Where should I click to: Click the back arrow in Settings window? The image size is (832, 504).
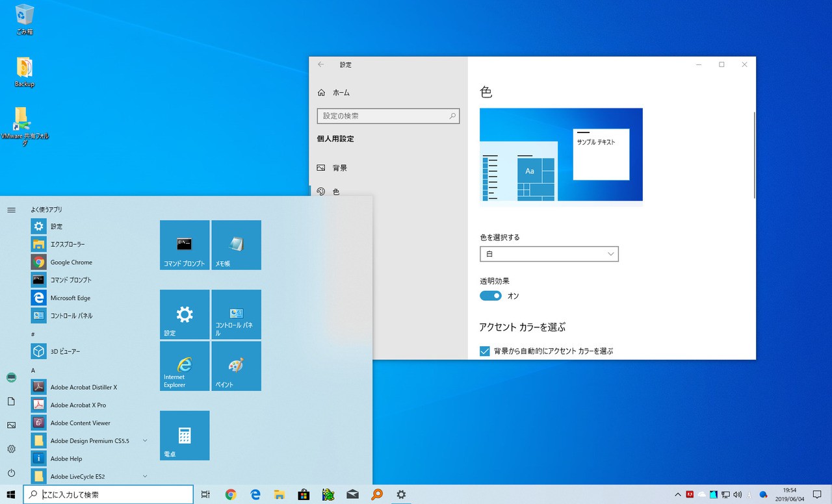pyautogui.click(x=321, y=65)
